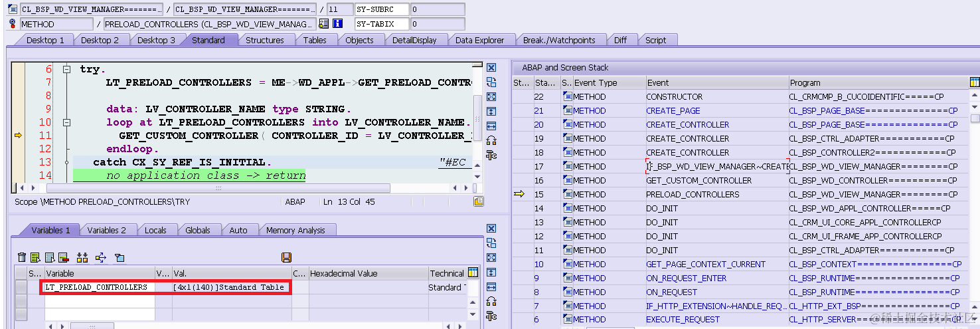Open the Tables tab

[315, 40]
